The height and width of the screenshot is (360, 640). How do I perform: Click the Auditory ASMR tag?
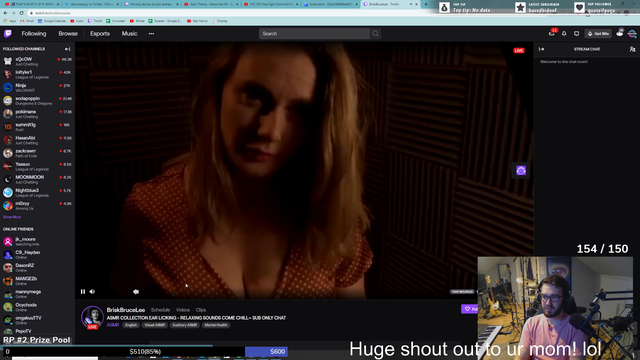[184, 325]
